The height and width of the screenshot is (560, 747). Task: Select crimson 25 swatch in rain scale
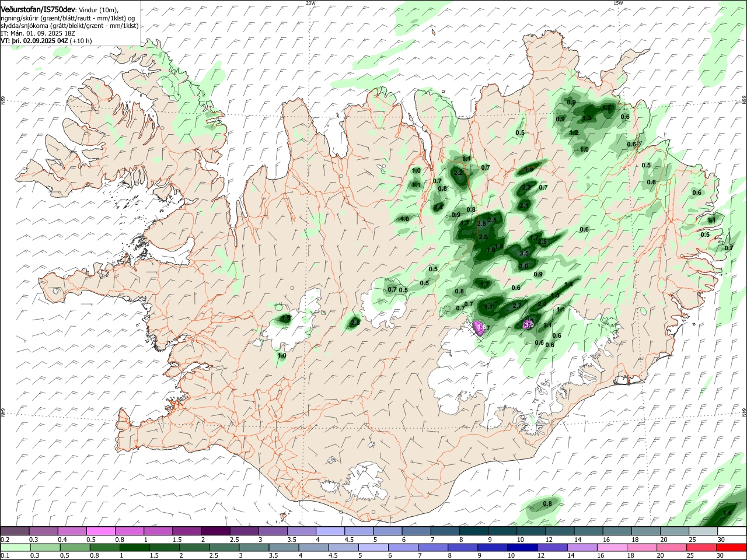pos(701,547)
